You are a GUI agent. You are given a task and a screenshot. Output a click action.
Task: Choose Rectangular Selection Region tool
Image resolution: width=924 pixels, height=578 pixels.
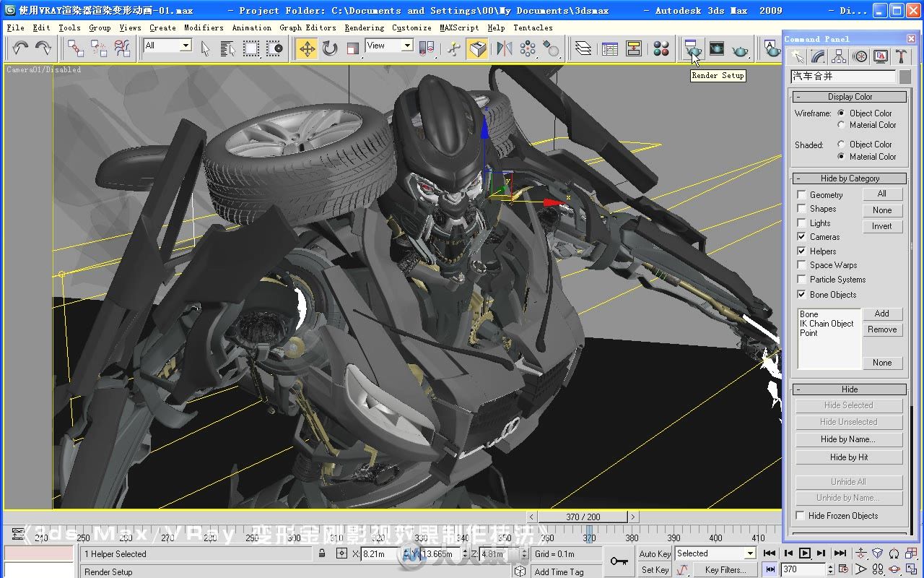point(251,48)
